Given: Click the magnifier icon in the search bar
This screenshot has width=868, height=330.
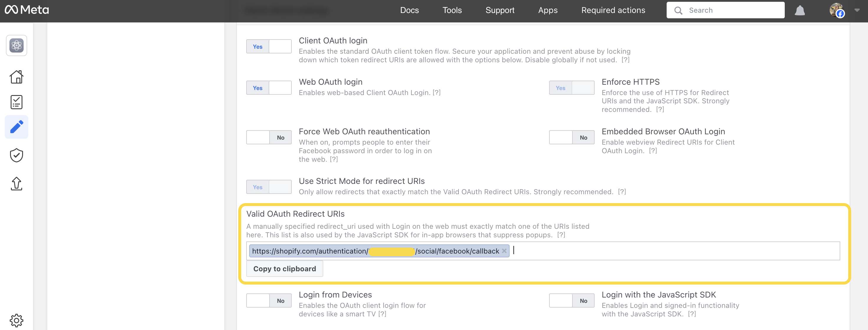Looking at the screenshot, I should (678, 10).
